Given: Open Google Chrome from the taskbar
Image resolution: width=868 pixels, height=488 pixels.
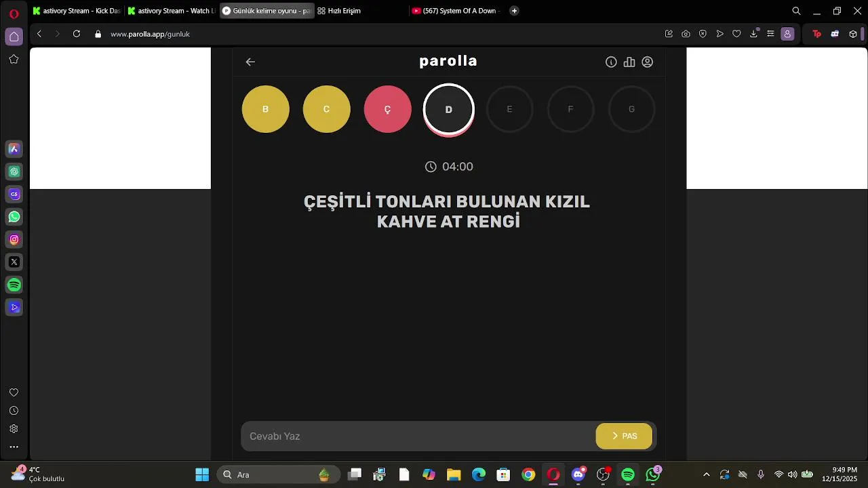Looking at the screenshot, I should (x=528, y=474).
